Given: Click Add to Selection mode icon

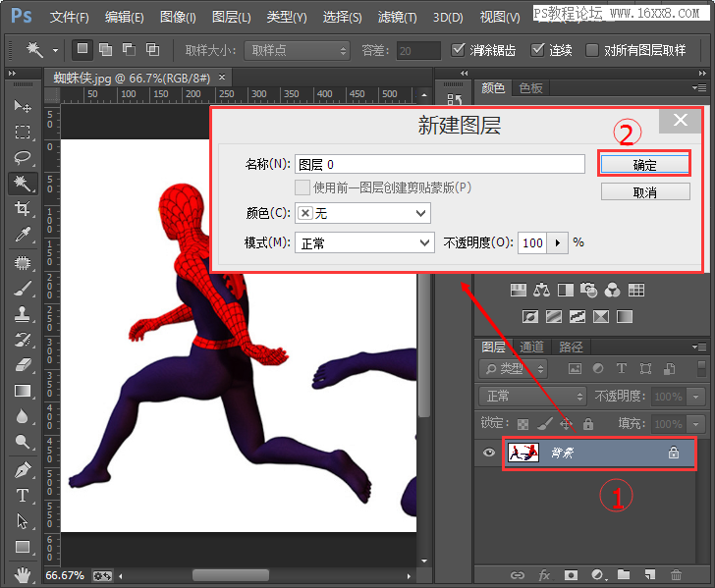Looking at the screenshot, I should coord(105,49).
